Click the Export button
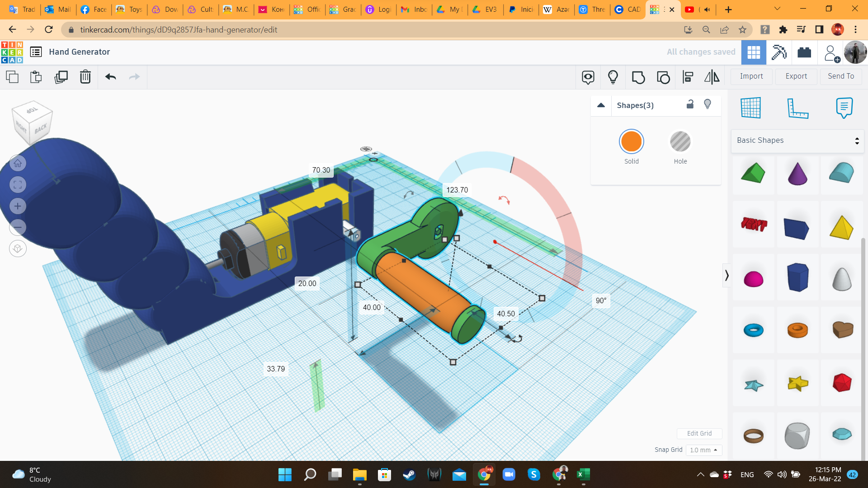The image size is (868, 488). (x=796, y=76)
